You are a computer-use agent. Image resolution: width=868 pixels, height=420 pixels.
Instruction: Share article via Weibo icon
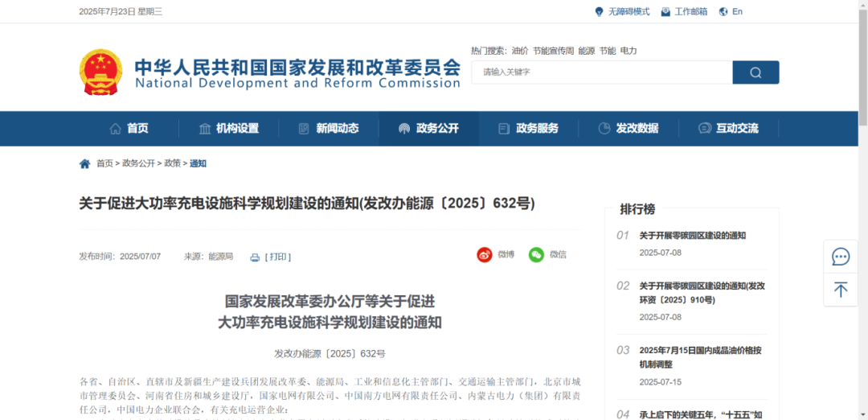pyautogui.click(x=485, y=255)
